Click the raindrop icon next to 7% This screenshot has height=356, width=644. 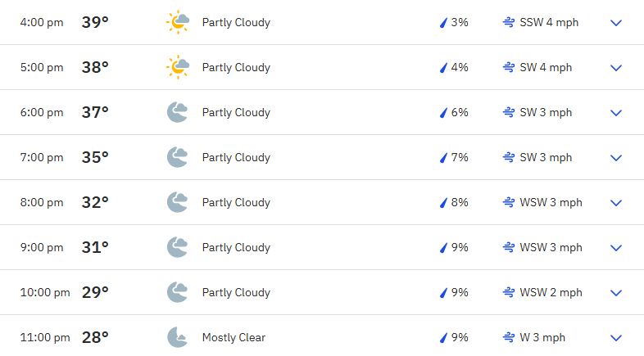point(443,157)
